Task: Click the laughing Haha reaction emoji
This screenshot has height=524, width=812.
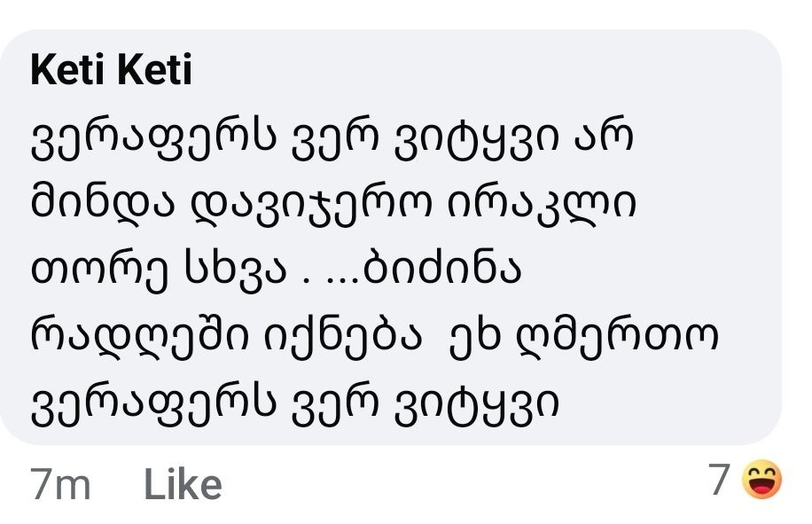Action: pos(762,481)
